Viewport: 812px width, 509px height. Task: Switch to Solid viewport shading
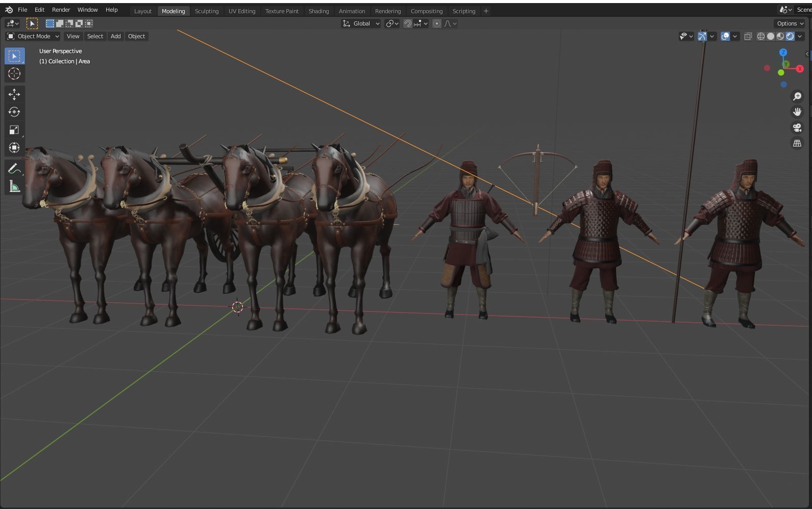tap(771, 36)
